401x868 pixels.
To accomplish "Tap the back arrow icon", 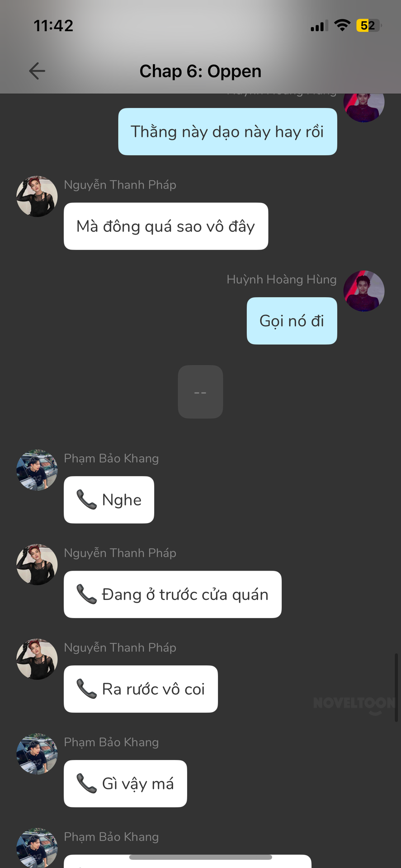I will pos(37,71).
